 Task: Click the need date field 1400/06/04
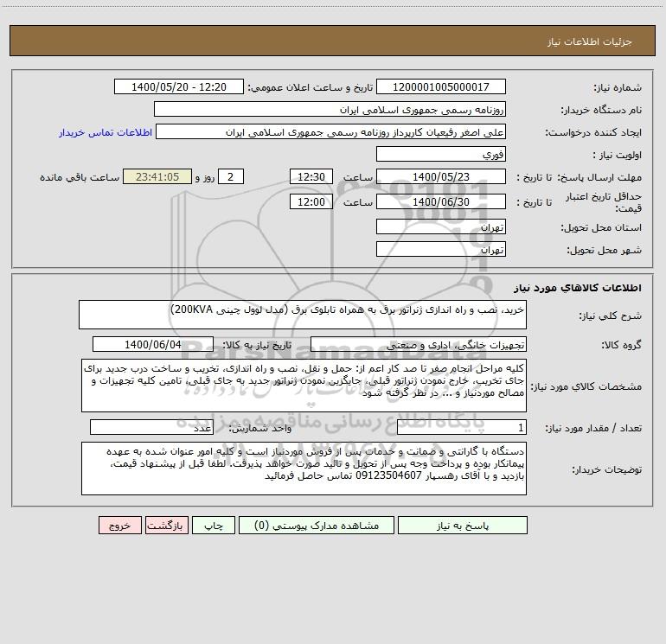153,344
